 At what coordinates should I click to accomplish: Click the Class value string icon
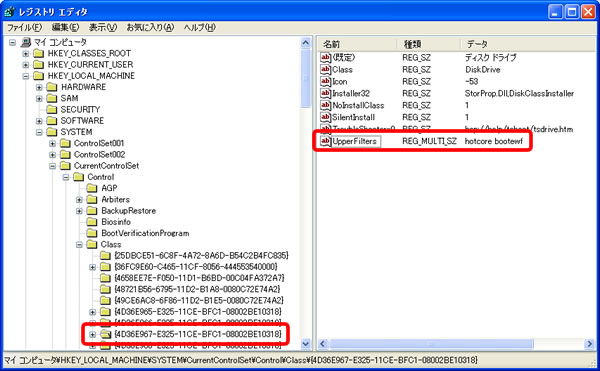325,70
